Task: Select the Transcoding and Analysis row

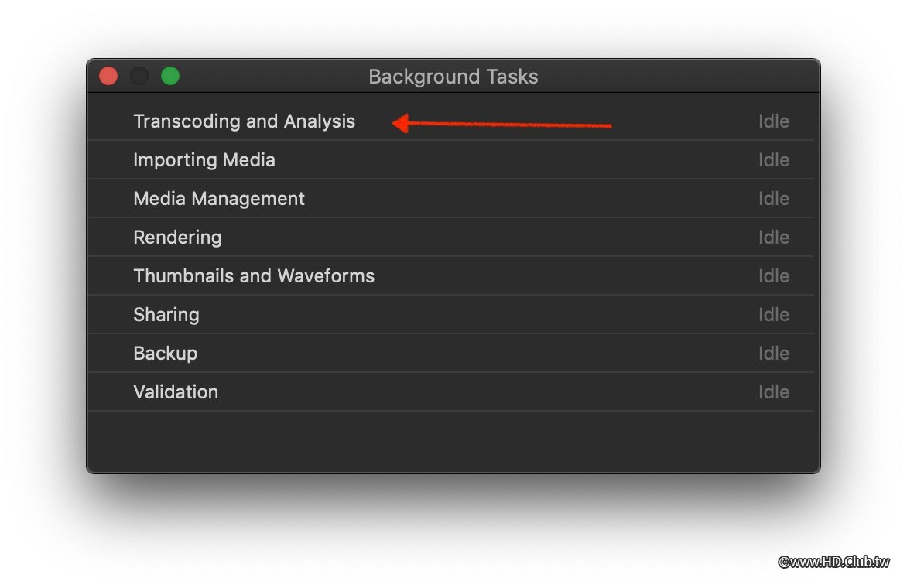Action: tap(244, 121)
